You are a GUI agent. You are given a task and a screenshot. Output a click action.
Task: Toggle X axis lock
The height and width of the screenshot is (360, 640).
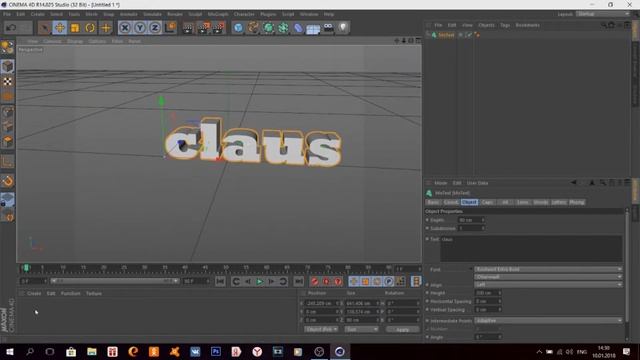click(x=125, y=28)
